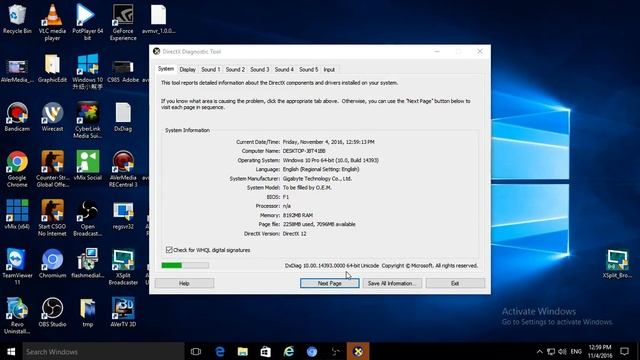
Task: Select the Computer Name value DESKTOP
Action: coord(304,151)
